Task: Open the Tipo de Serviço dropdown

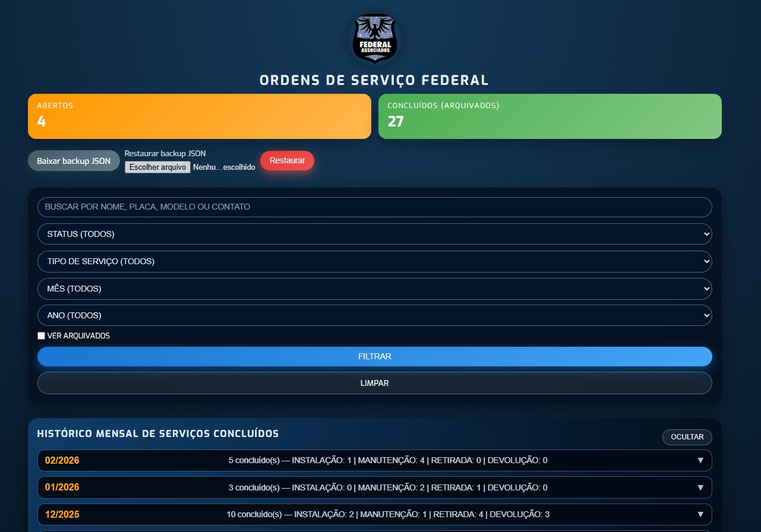Action: [x=375, y=261]
